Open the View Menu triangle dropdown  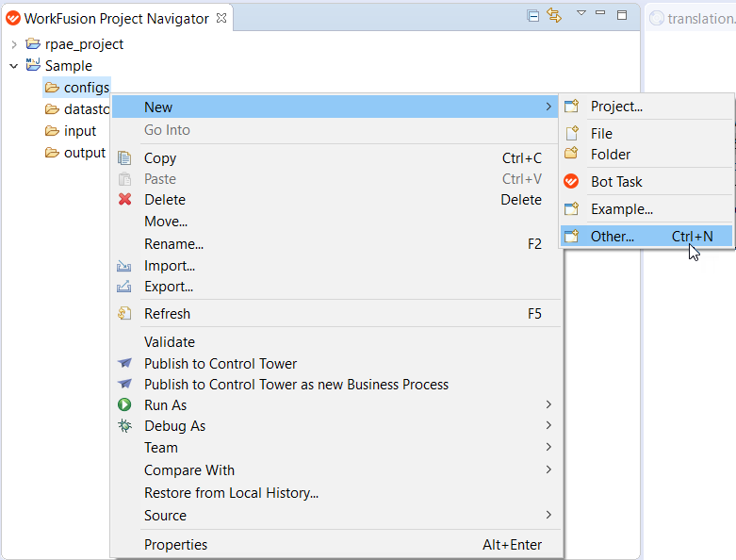click(581, 13)
